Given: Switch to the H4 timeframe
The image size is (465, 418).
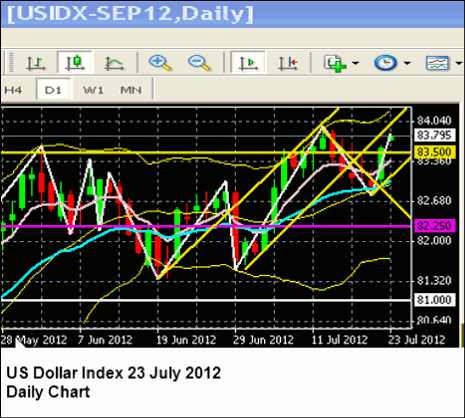Looking at the screenshot, I should coord(13,90).
